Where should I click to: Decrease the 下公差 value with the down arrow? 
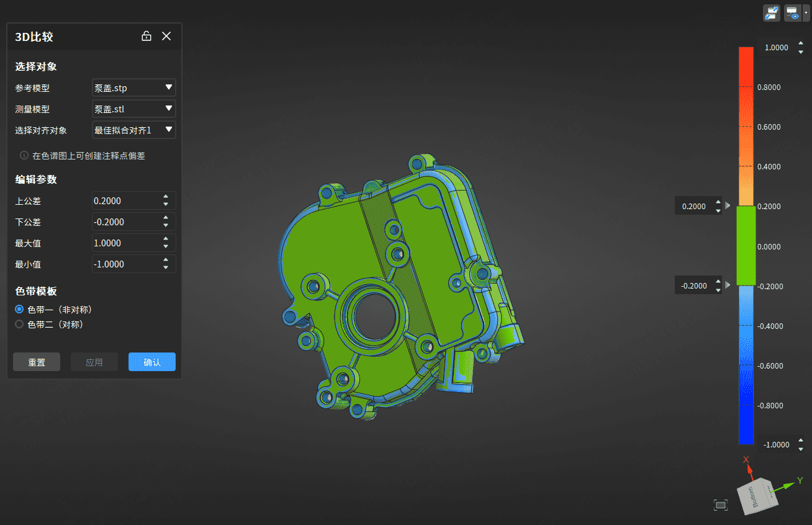(x=166, y=225)
